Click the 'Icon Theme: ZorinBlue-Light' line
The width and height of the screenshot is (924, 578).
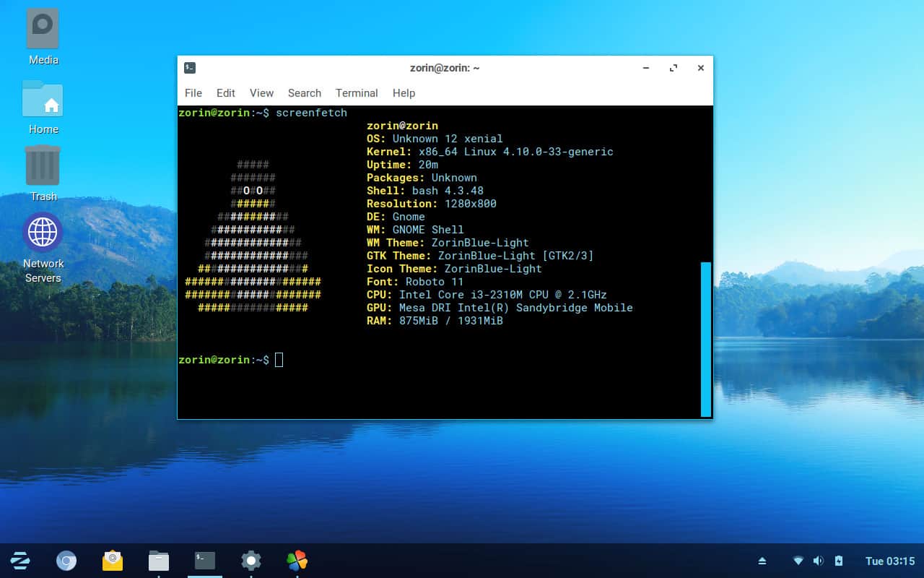pos(454,269)
